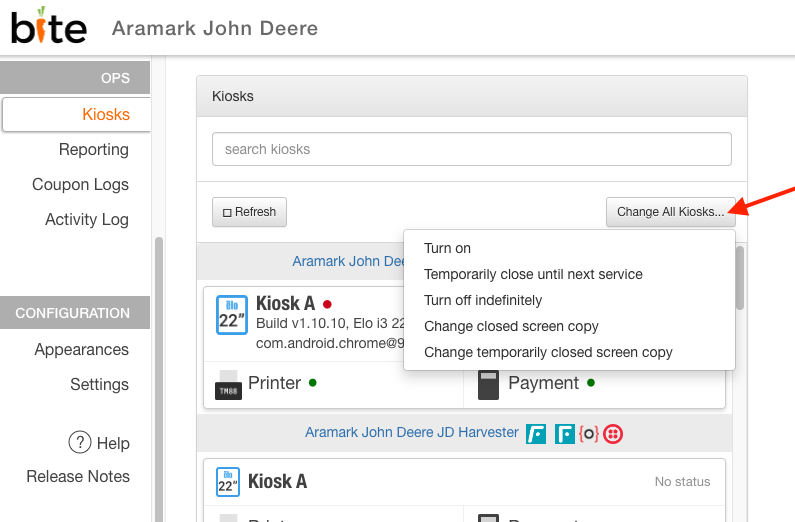Screen dimensions: 795x522
Task: Click the sidebar scrollbar
Action: pos(159,379)
